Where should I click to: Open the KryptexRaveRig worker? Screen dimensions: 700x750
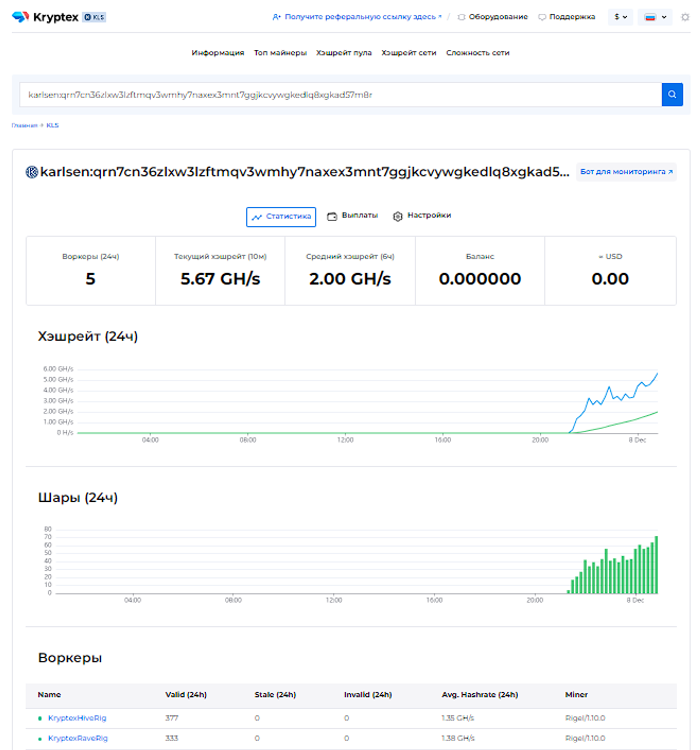point(78,738)
